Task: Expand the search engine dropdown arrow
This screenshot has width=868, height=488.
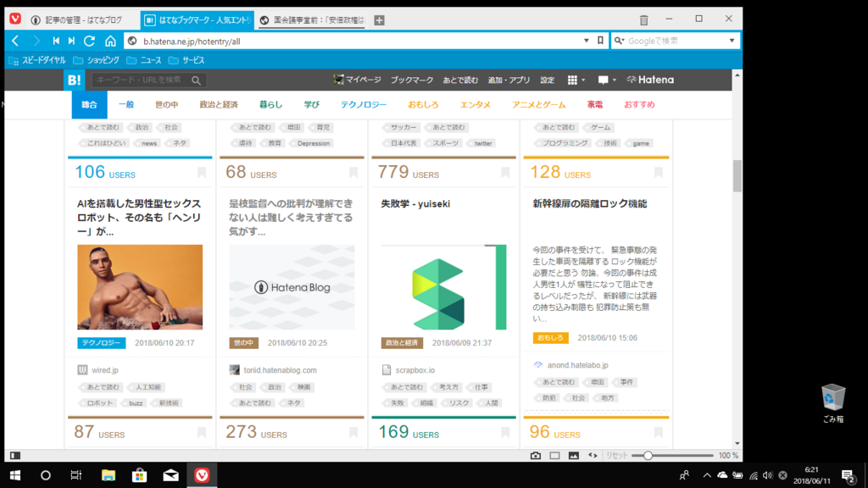Action: [732, 41]
